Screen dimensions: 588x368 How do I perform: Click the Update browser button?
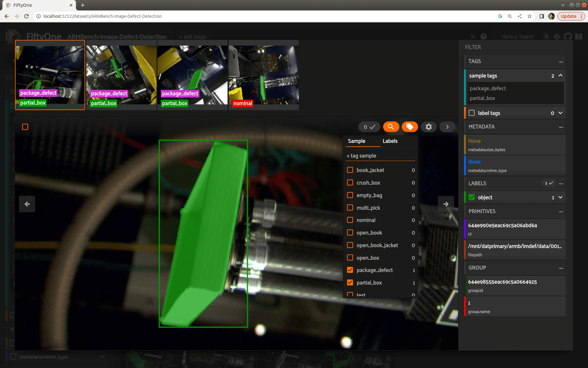coord(568,16)
